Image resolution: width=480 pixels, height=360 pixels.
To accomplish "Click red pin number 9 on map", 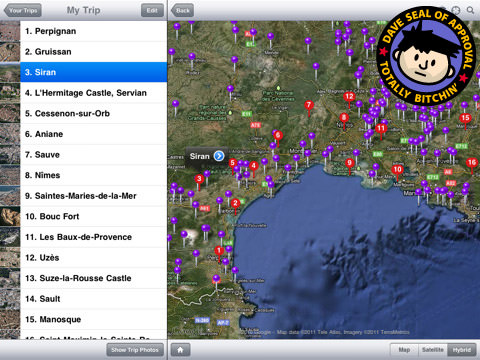I will point(349,163).
